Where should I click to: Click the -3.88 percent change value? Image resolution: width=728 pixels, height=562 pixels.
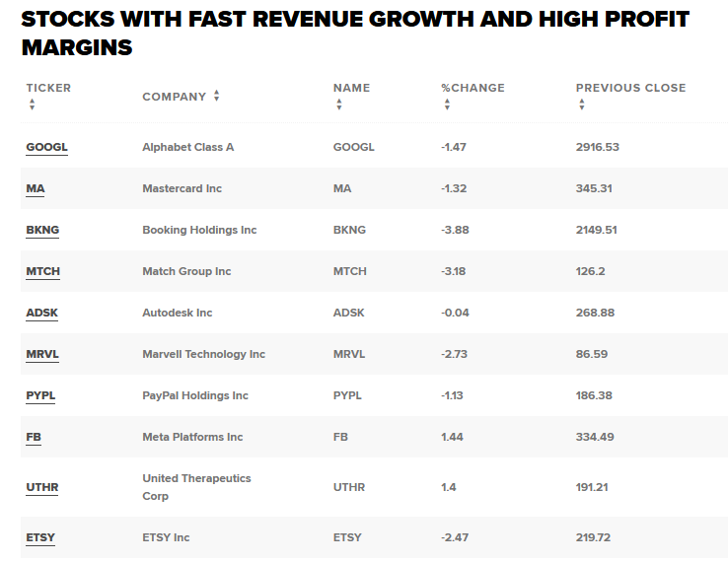tap(455, 230)
